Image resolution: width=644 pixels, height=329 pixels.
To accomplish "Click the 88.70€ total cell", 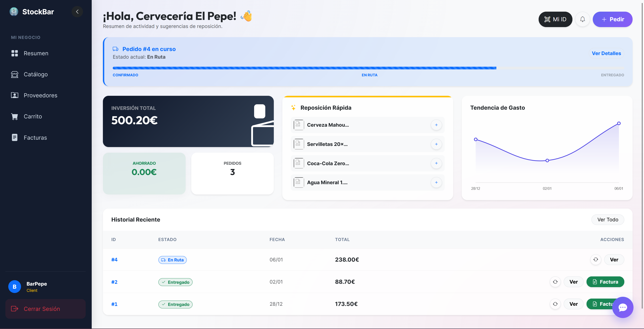I will pos(345,282).
